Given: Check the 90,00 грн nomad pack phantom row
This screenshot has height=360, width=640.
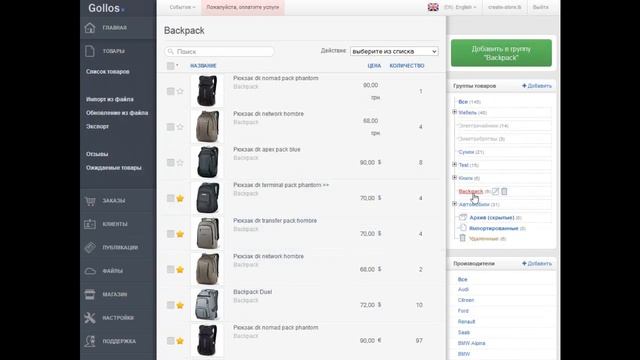Looking at the screenshot, I should click(171, 91).
